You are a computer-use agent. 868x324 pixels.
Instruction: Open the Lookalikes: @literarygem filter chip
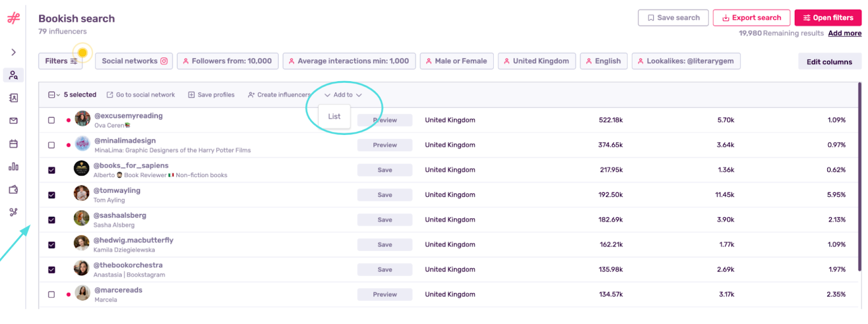pyautogui.click(x=686, y=61)
